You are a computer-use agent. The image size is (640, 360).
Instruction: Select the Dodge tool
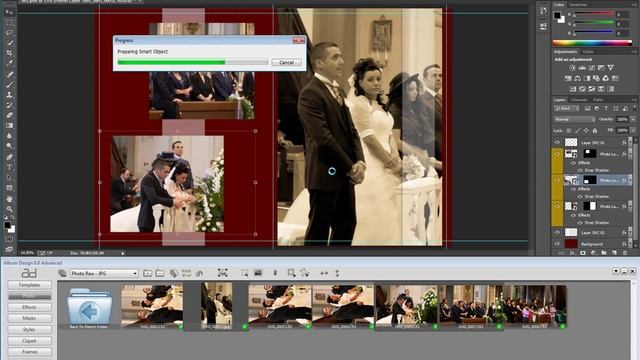(9, 146)
